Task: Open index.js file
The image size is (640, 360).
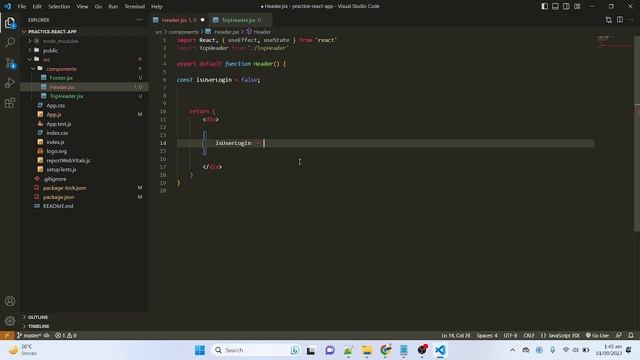Action: (55, 142)
